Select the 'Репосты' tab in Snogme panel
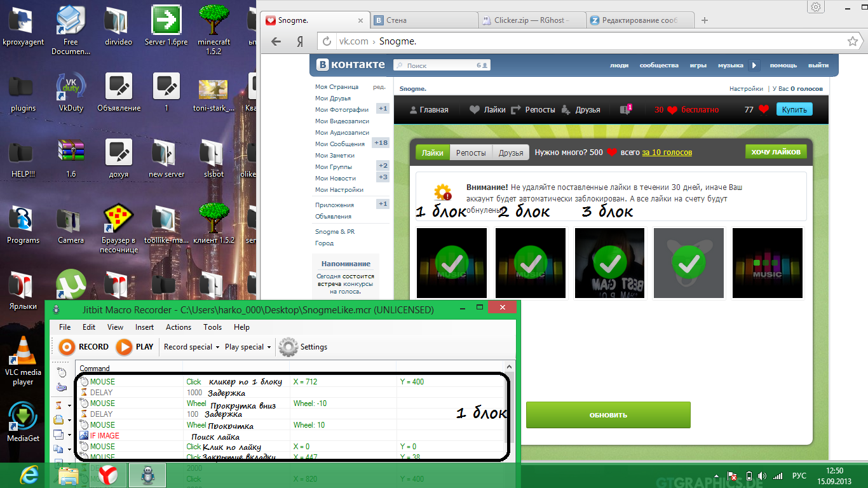 point(471,152)
